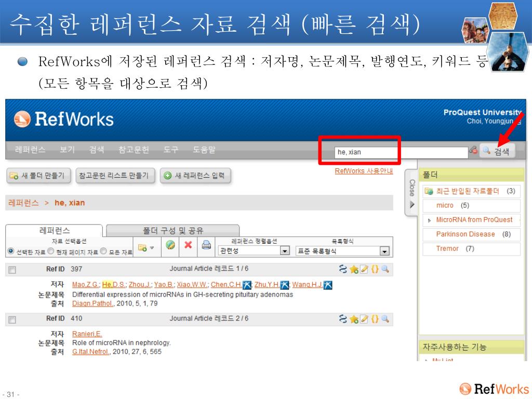Viewport: 532px width, 399px height.
Task: Open the 보기 menu
Action: click(67, 150)
